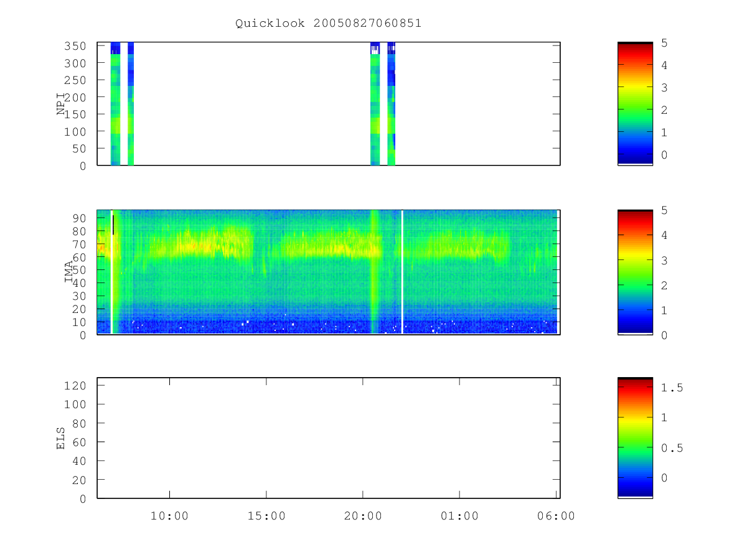Select the 10:00 time axis label
Image resolution: width=747 pixels, height=560 pixels.
(169, 516)
